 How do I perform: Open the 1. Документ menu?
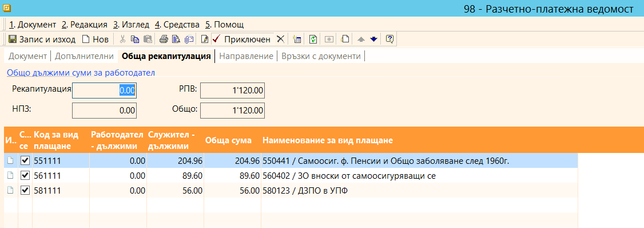tap(33, 24)
